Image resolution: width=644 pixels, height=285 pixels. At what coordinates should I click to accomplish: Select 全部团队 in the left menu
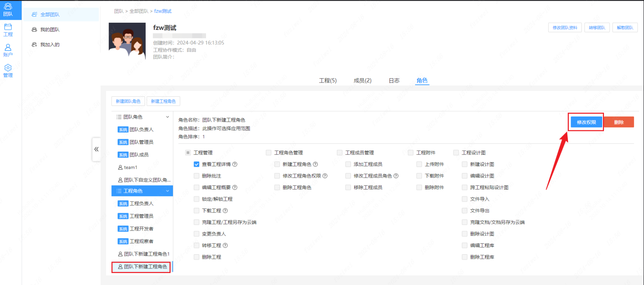61,15
